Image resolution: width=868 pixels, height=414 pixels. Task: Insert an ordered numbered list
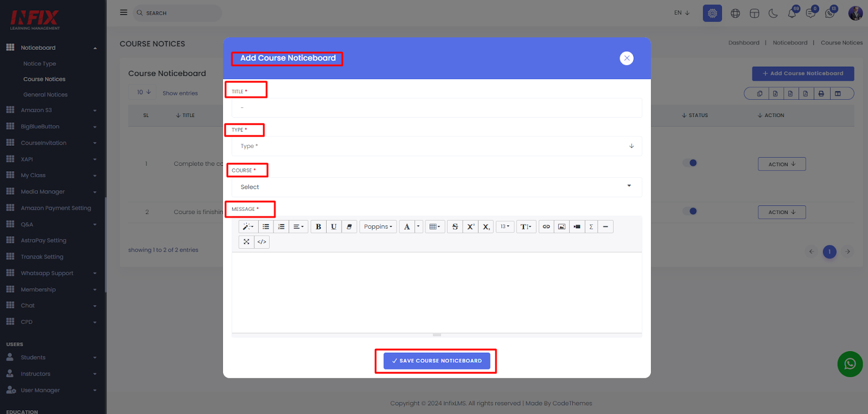pos(281,227)
